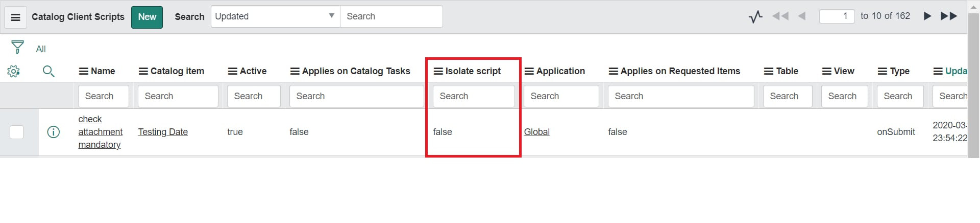Open Isolate script column menu icon

pos(438,71)
